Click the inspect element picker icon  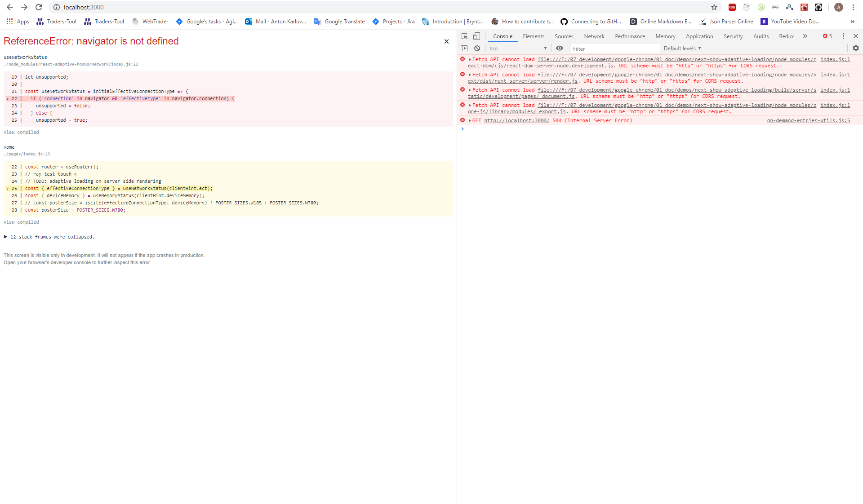(x=464, y=36)
